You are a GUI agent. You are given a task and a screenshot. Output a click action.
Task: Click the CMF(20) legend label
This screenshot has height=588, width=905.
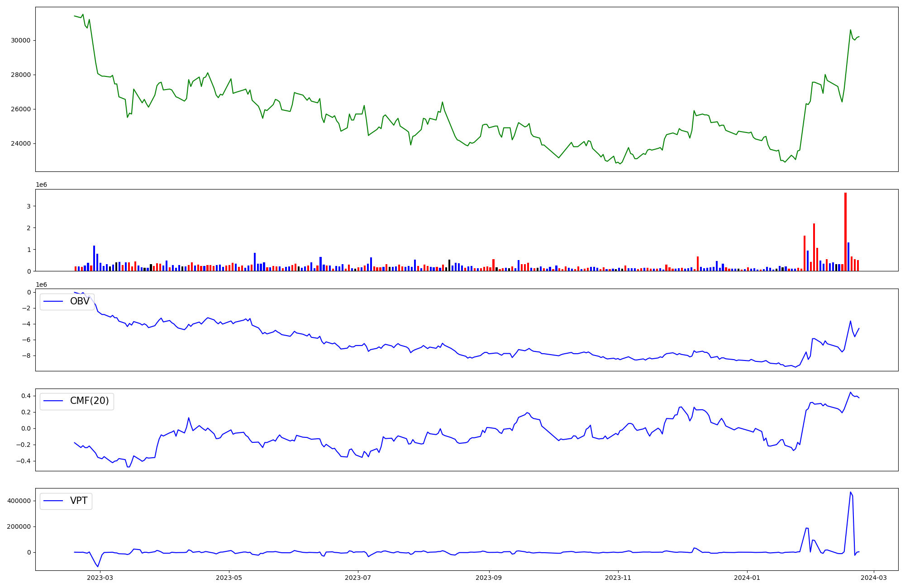(89, 401)
